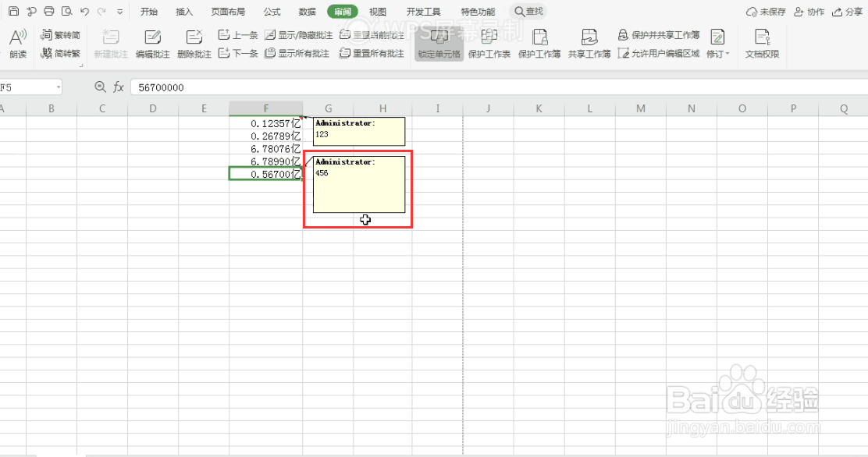Viewport: 868px width, 457px height.
Task: Click 编辑批注 edit comment button
Action: [x=153, y=44]
